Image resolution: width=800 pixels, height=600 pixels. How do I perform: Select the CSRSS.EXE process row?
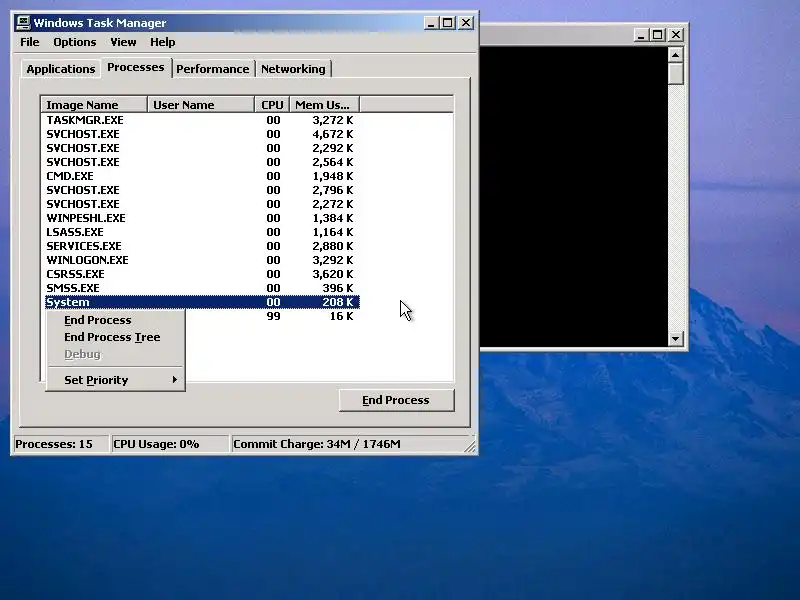[x=202, y=274]
